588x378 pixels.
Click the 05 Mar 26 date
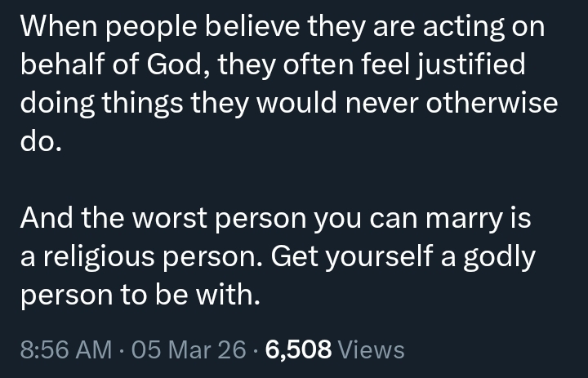pyautogui.click(x=188, y=349)
